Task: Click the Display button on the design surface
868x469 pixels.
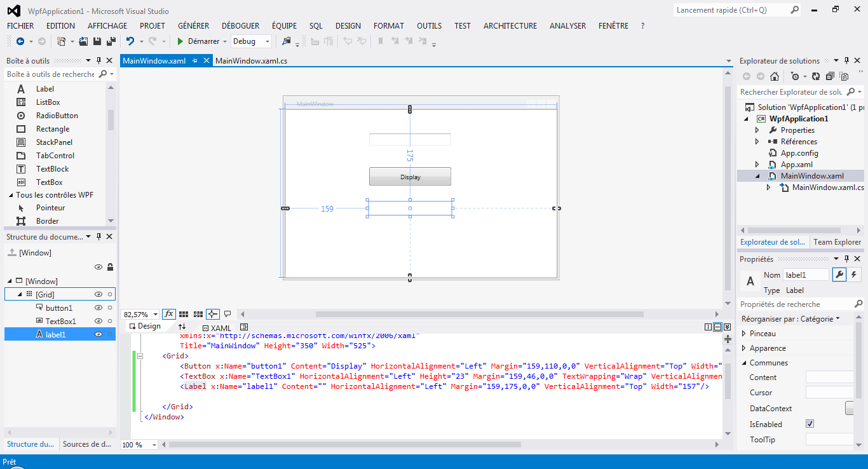Action: click(410, 176)
